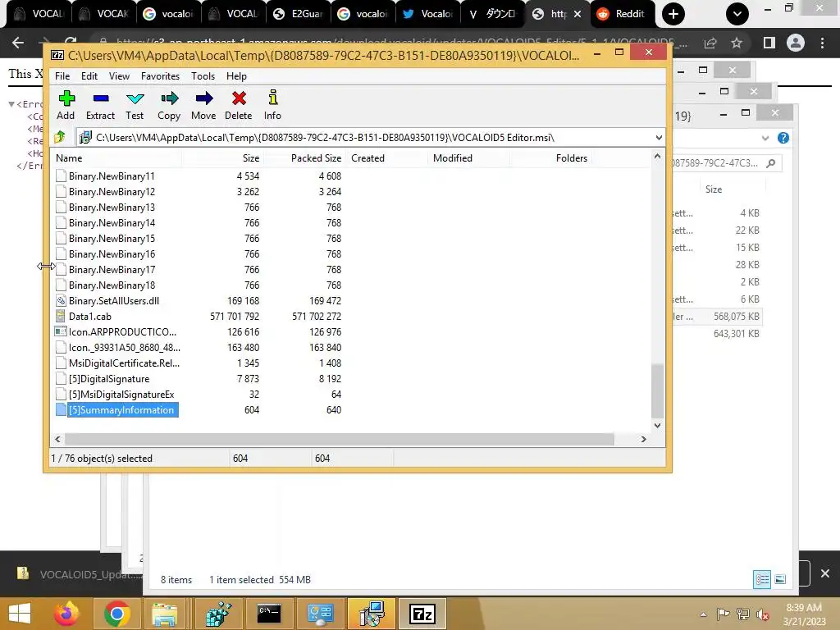This screenshot has width=840, height=630.
Task: Click the Data1.cab archive file icon
Action: (x=61, y=316)
